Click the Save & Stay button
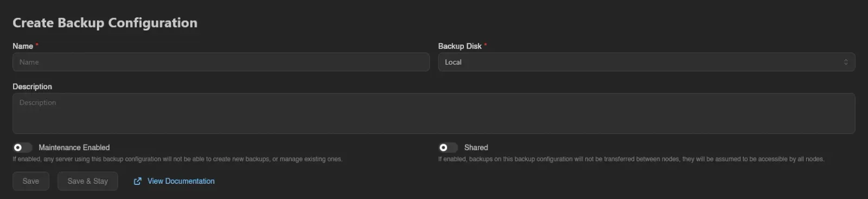Screen dimensions: 868x199 coord(88,181)
